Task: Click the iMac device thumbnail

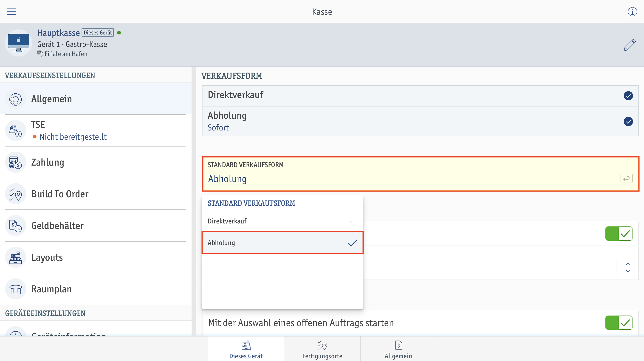Action: pos(19,43)
